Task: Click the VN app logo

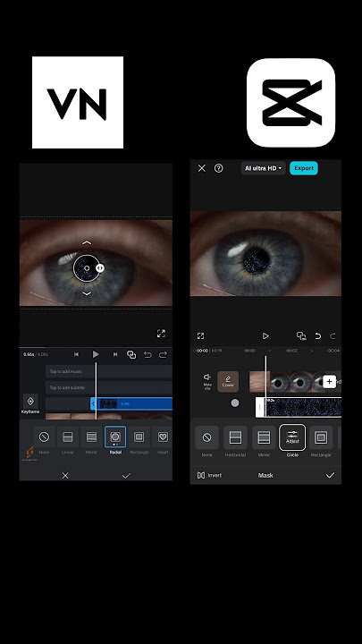Action: coord(78,102)
